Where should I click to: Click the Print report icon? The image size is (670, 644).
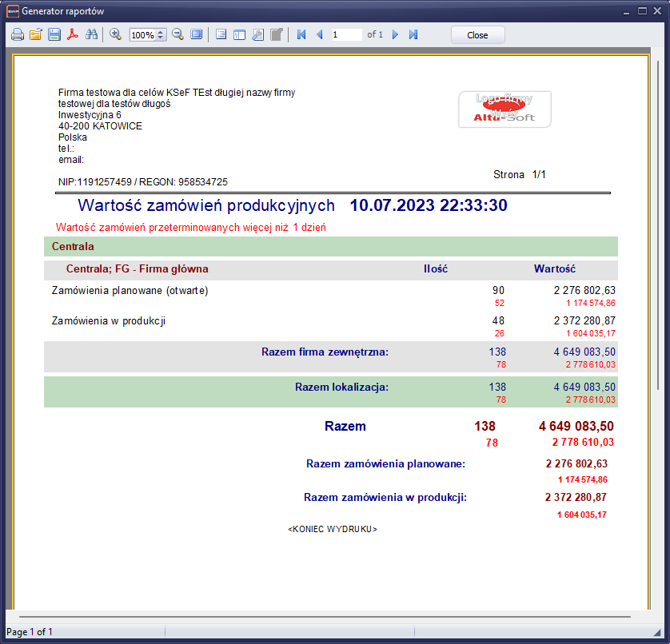(x=18, y=35)
